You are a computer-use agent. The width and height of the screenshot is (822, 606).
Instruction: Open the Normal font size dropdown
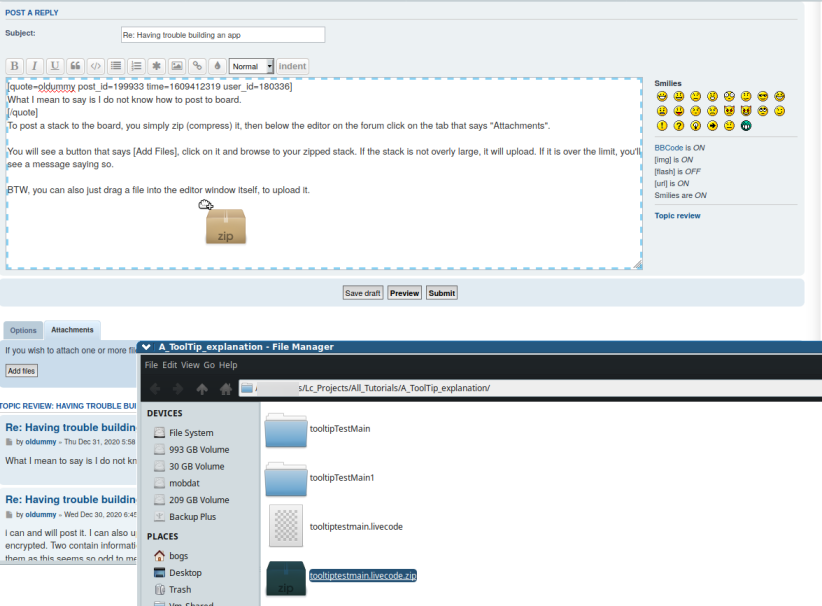(251, 66)
